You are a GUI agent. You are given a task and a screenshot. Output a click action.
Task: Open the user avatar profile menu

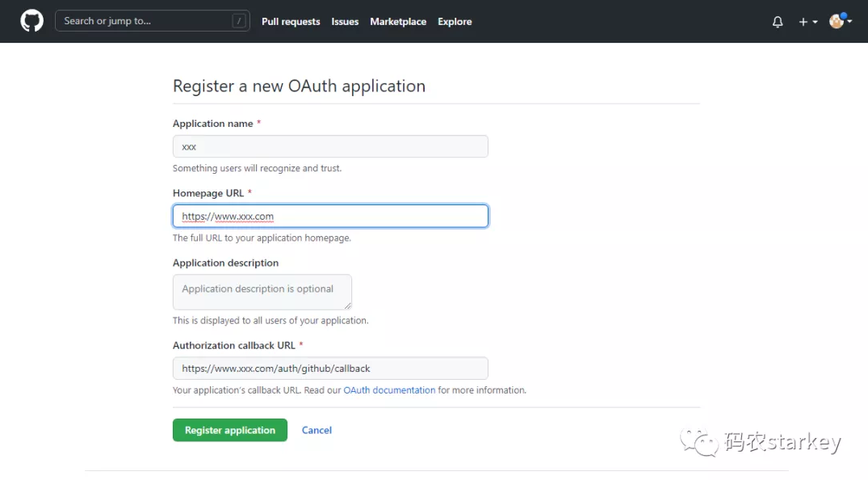[840, 21]
